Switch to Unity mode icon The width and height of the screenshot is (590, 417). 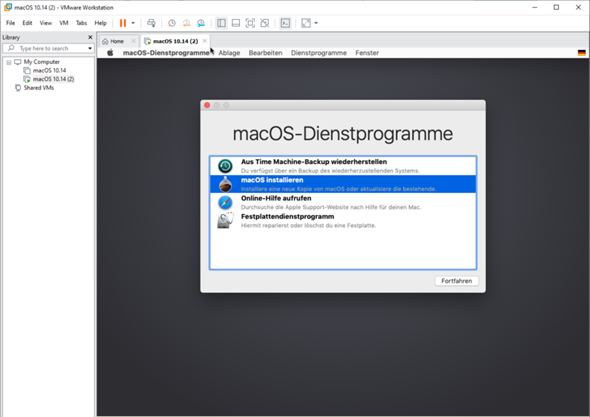(x=265, y=23)
